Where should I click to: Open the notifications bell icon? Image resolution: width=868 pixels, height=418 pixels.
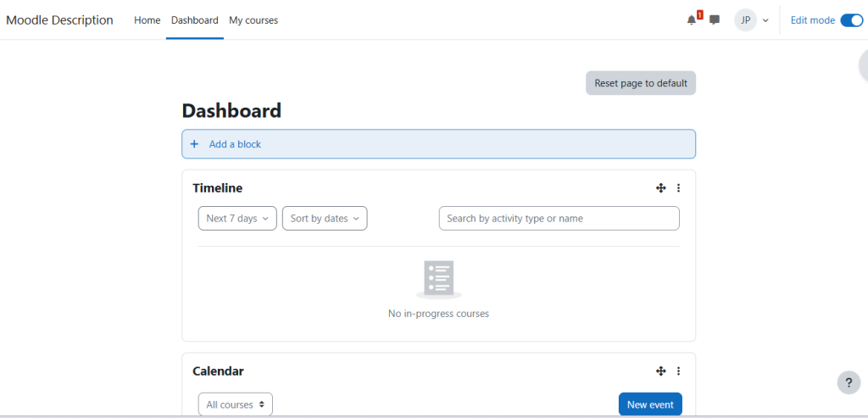click(692, 20)
